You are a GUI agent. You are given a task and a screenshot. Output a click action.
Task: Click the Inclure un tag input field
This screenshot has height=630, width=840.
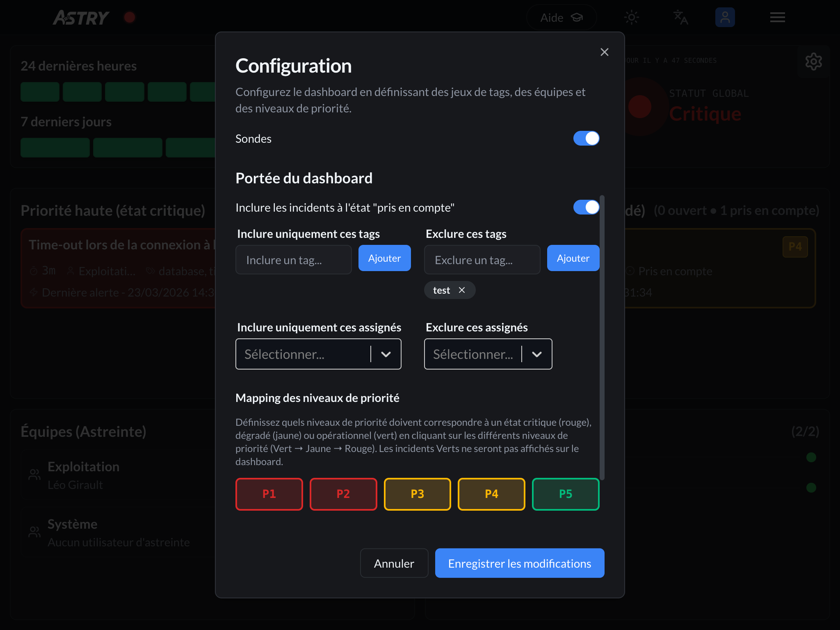coord(293,260)
